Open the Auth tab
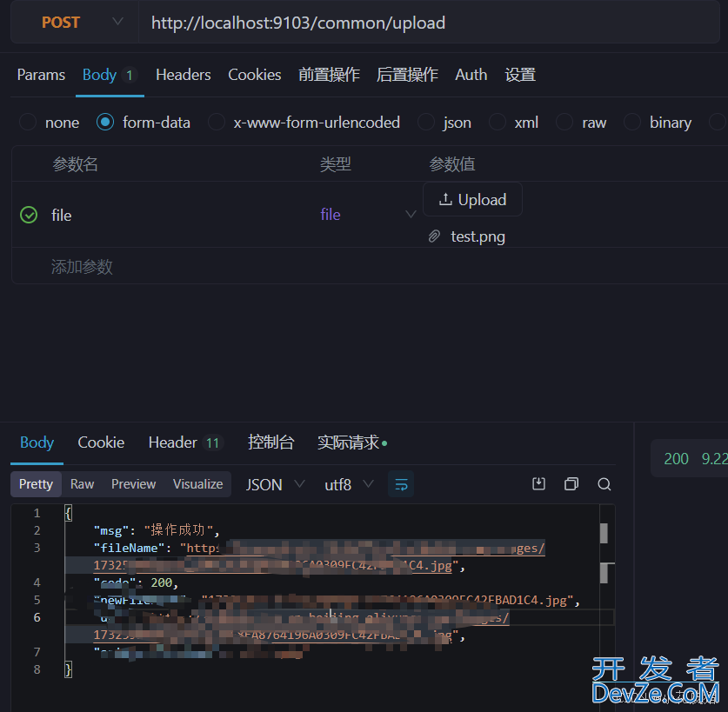The image size is (728, 712). pyautogui.click(x=471, y=75)
